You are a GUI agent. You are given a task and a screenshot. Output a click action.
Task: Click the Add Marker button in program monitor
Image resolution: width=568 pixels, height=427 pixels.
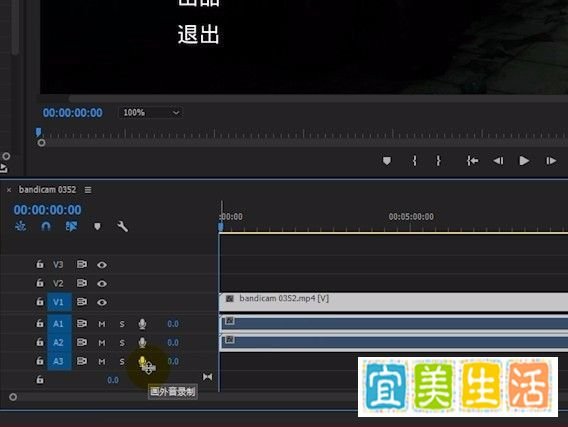pos(387,160)
